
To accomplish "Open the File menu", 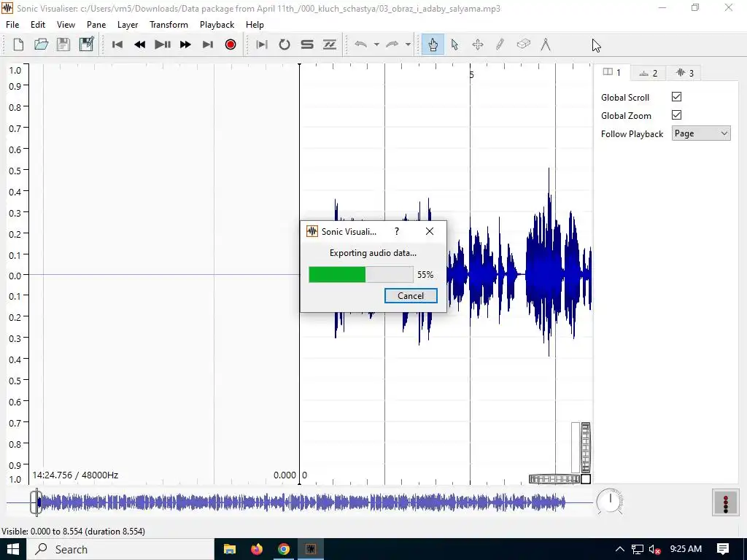I will tap(12, 25).
